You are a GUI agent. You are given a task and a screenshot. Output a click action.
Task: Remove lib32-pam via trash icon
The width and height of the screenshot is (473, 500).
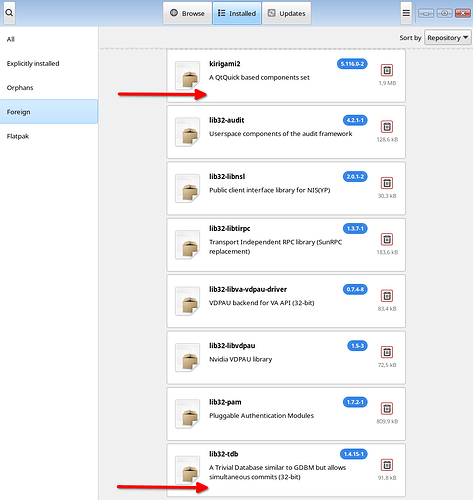[387, 408]
